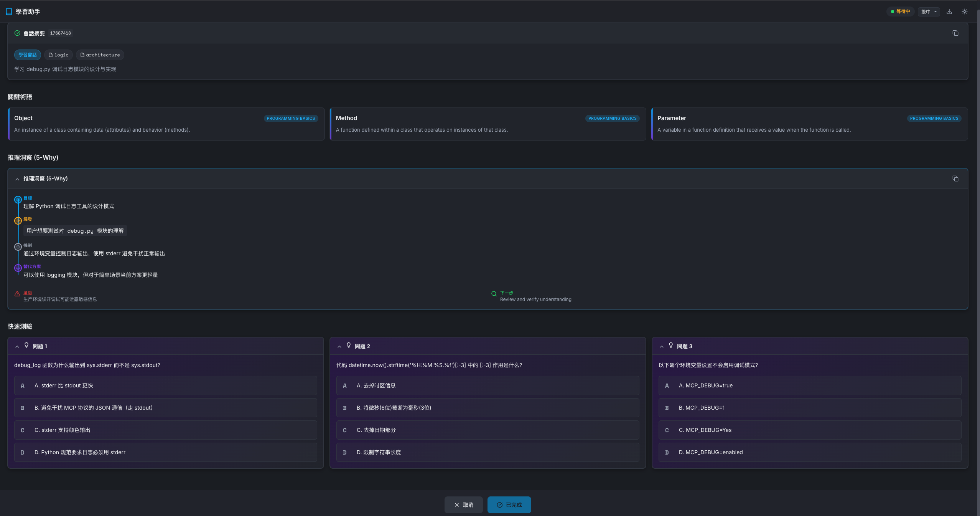
Task: Select answer D MCP_DEBUG=enabled
Action: pos(810,452)
